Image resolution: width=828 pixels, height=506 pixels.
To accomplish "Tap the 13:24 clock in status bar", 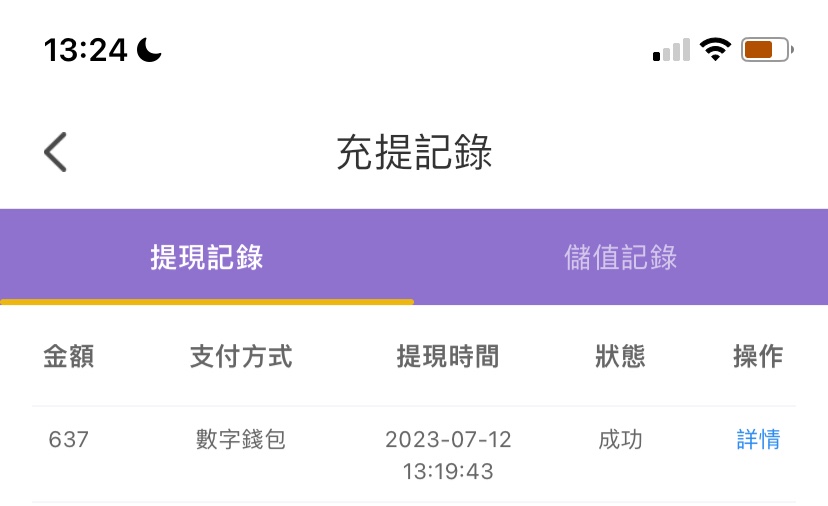I will click(87, 50).
